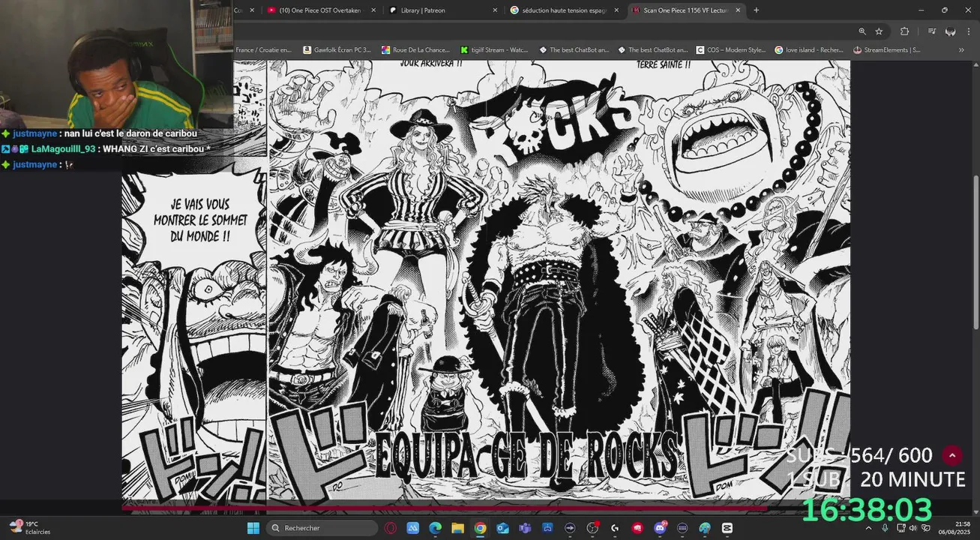Open Microsoft Teams from the taskbar
Screen dimensions: 980x540
coord(525,528)
